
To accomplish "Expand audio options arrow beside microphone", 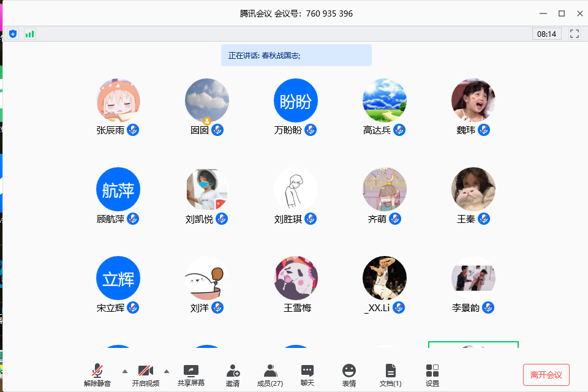I will 125,371.
